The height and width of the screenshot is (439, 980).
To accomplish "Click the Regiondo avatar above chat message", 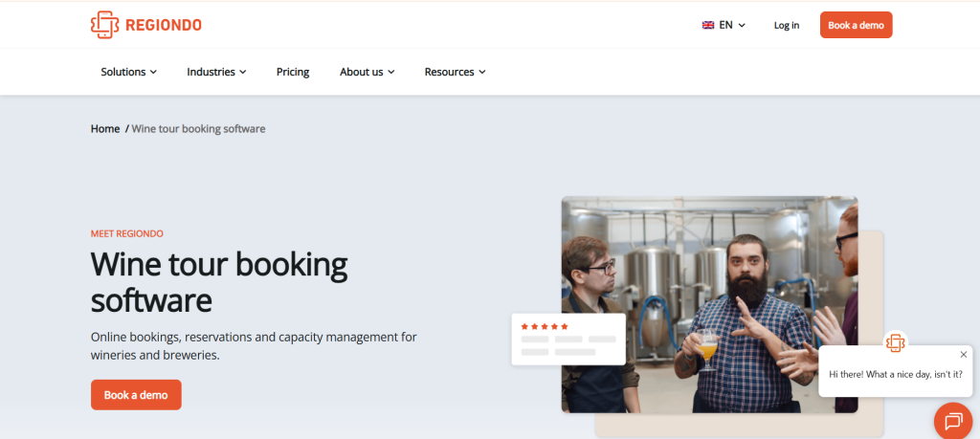I will point(896,342).
